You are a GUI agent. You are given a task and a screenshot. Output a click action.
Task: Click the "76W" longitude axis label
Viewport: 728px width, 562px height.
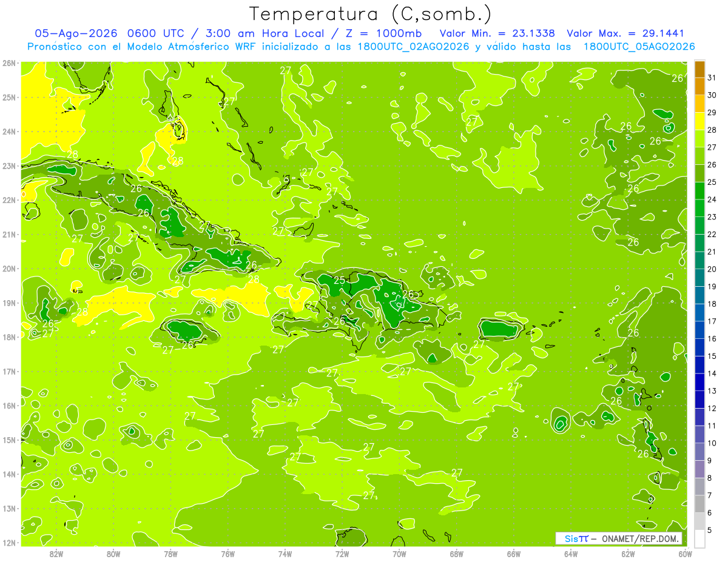tap(227, 554)
